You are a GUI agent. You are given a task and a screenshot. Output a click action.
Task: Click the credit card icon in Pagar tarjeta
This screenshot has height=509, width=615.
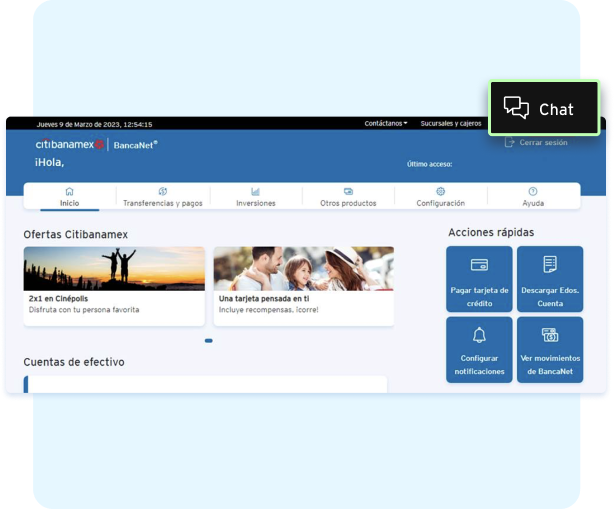coord(479,265)
